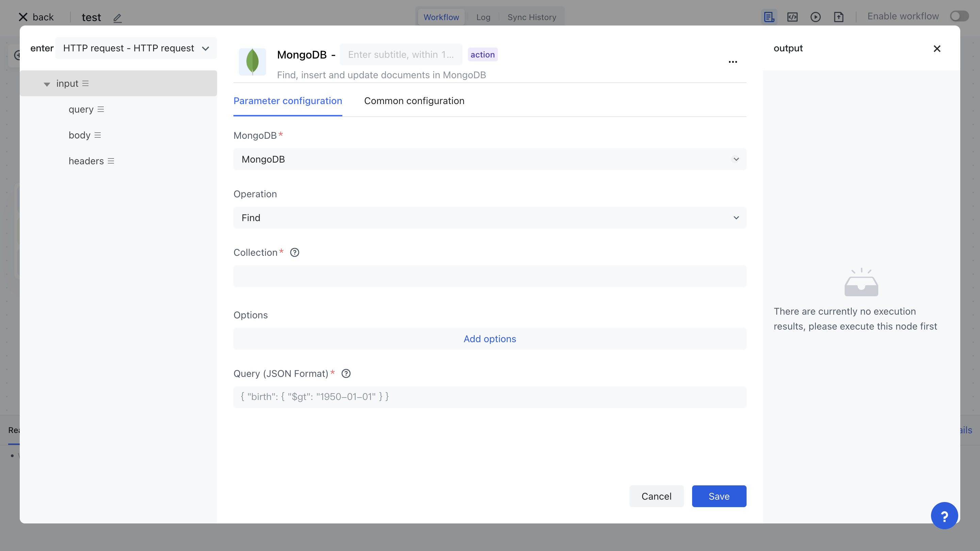
Task: Switch to Common configuration tab
Action: [414, 101]
